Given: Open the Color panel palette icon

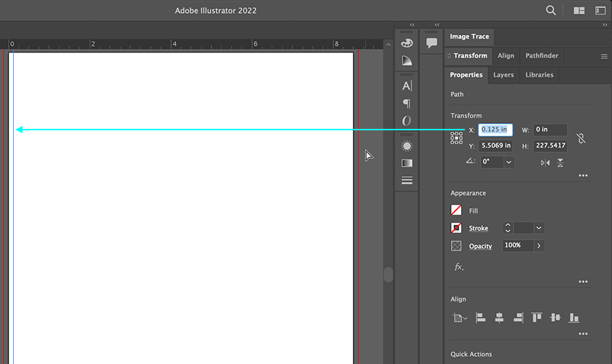Looking at the screenshot, I should (407, 43).
